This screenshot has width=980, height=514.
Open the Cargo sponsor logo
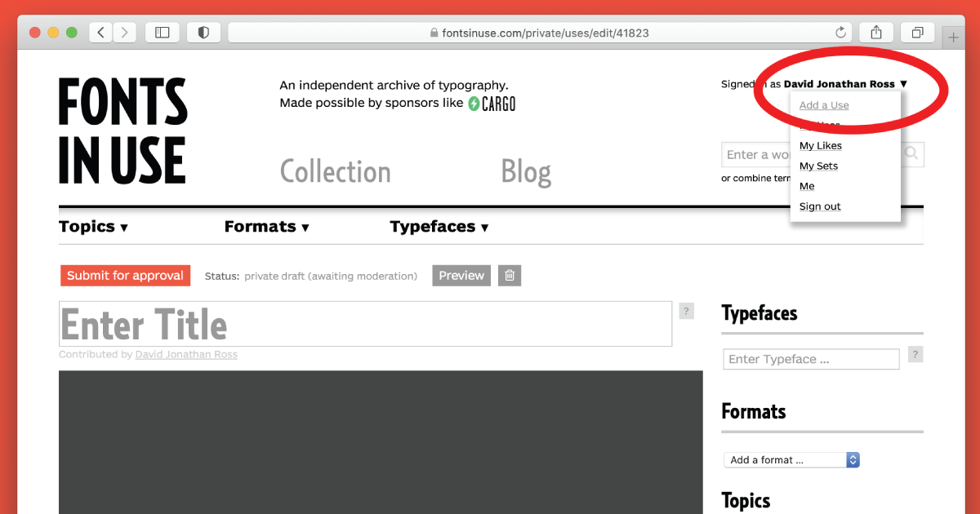492,104
